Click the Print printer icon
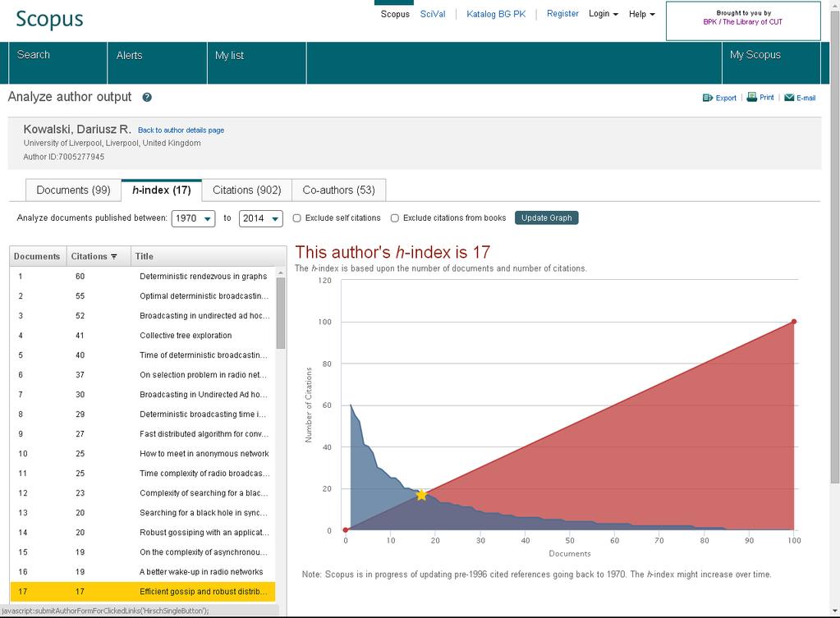840x618 pixels. [752, 97]
